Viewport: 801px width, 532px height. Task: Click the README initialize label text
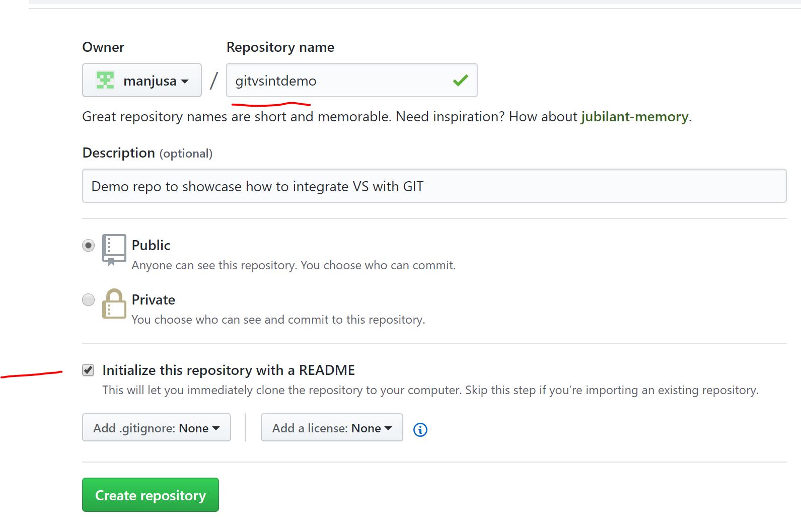(x=229, y=370)
